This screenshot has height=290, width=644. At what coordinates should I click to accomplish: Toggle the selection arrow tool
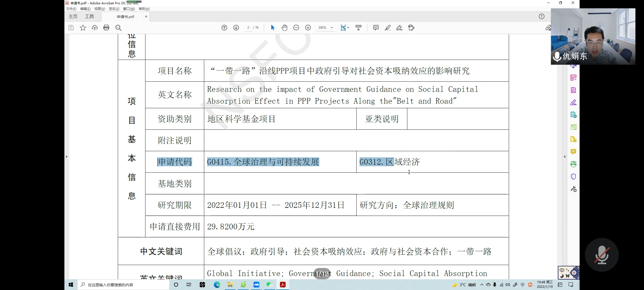pos(273,28)
